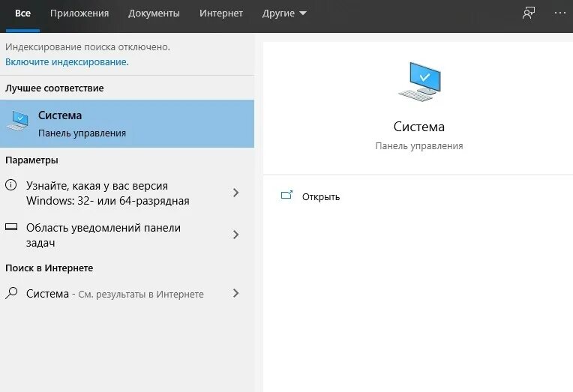Viewport: 573px width, 392px height.
Task: Click the Лучшее соответствие heading
Action: (x=55, y=88)
